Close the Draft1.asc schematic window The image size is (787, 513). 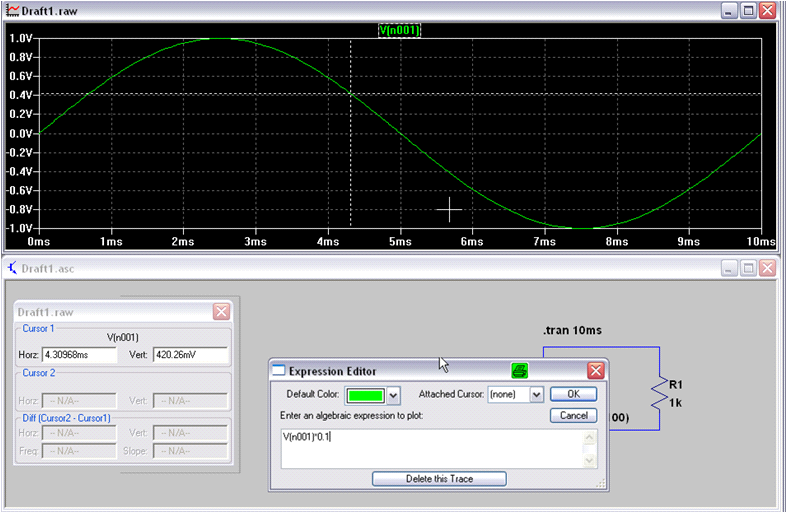pos(767,268)
